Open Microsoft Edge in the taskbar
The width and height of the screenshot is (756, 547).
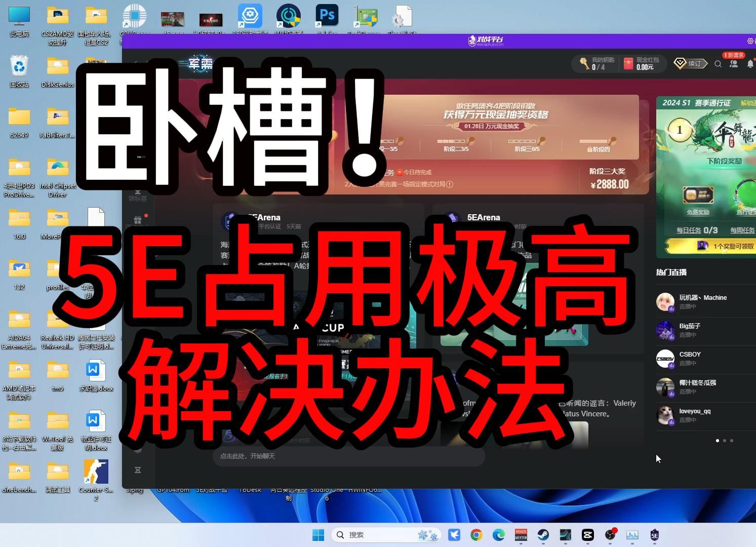(498, 535)
